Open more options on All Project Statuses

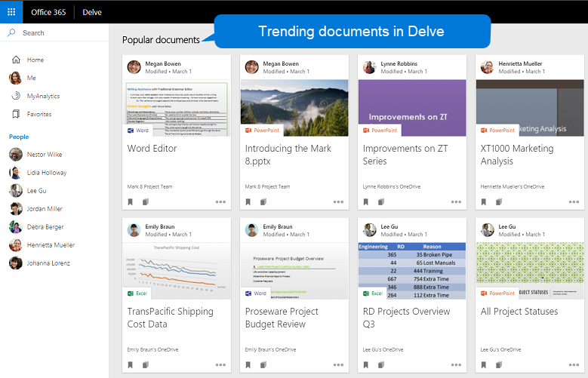point(574,365)
